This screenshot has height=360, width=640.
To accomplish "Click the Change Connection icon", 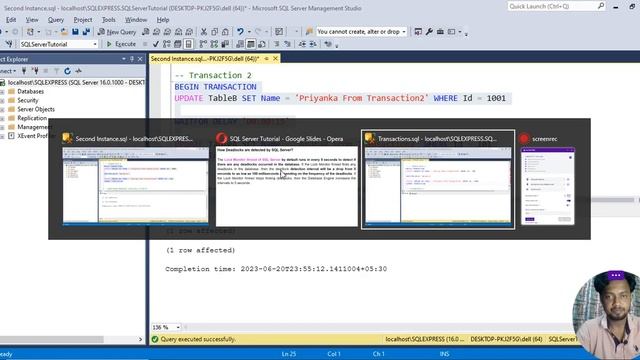I will tap(9, 44).
